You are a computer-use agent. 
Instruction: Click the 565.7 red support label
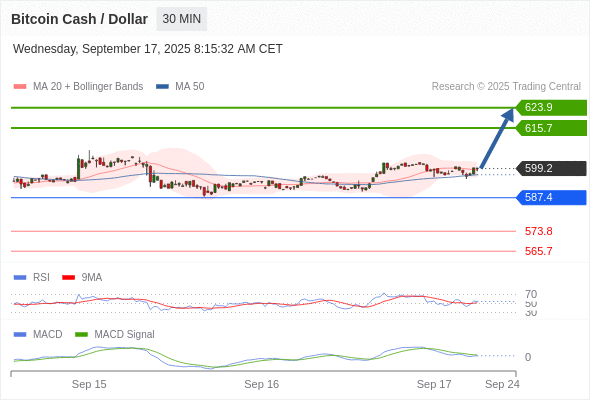point(538,251)
